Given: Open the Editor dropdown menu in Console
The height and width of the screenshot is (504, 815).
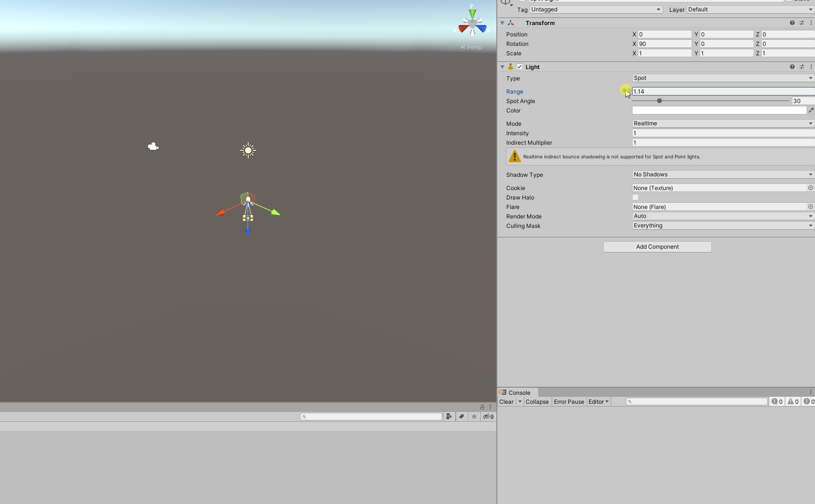Looking at the screenshot, I should coord(598,401).
